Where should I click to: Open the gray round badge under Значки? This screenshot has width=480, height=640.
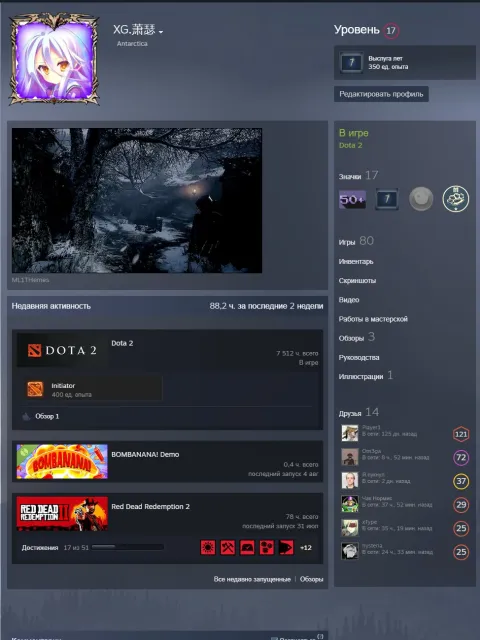(x=421, y=199)
